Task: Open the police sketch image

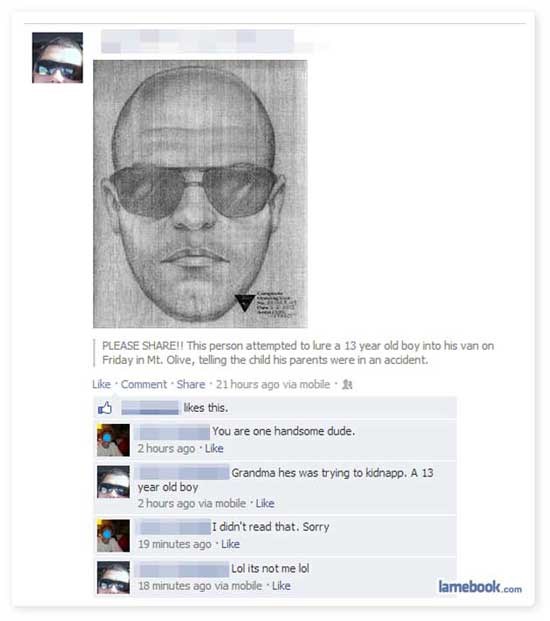Action: (x=200, y=194)
